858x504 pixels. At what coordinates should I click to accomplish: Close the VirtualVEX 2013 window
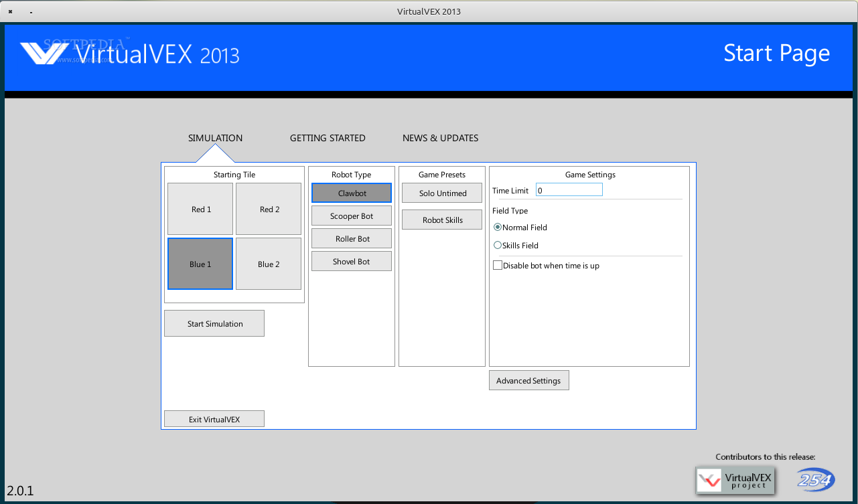tap(11, 11)
